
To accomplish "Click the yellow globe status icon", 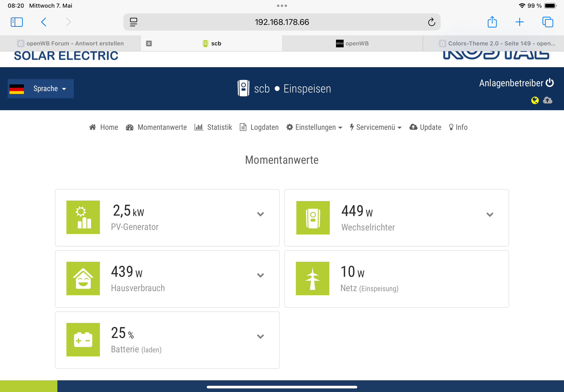I will [535, 100].
